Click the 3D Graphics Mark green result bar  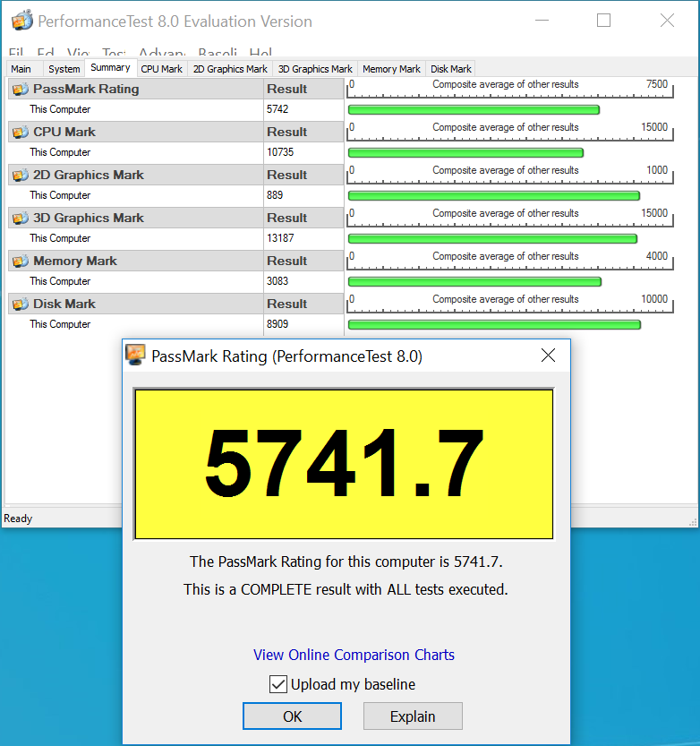point(492,239)
